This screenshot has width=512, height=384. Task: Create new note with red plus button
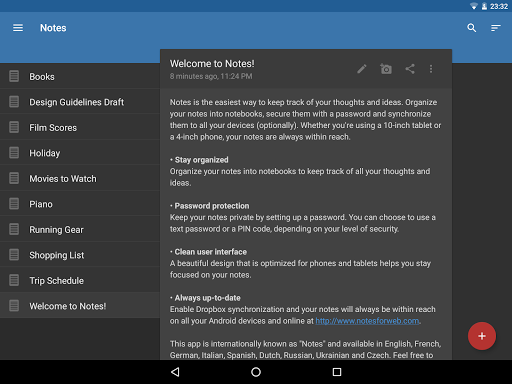pyautogui.click(x=482, y=336)
